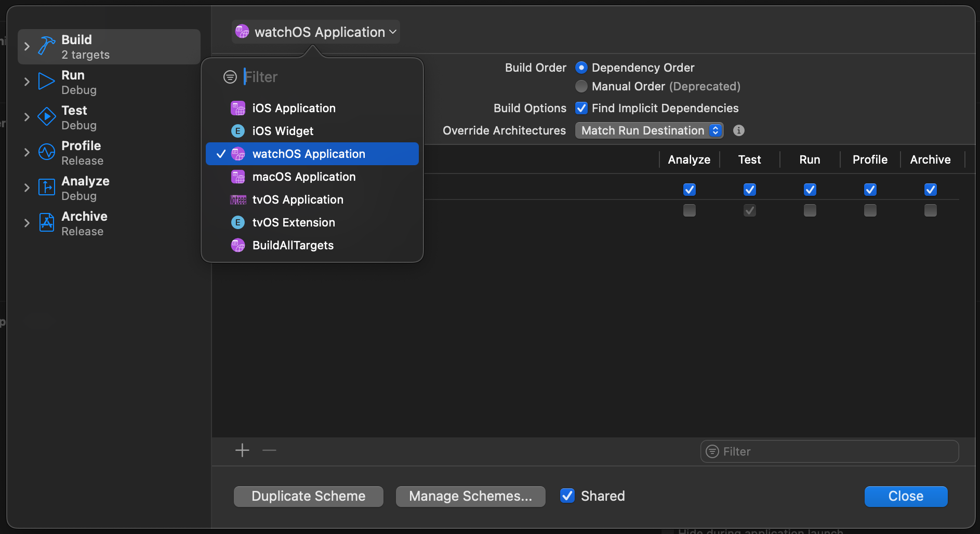Uncheck Profile for the first target row
The height and width of the screenshot is (534, 980).
[870, 190]
